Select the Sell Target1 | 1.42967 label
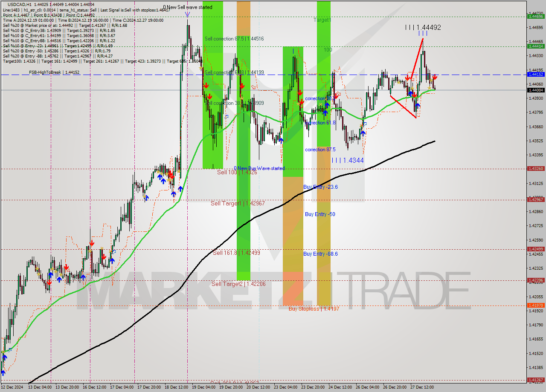The height and width of the screenshot is (392, 546). coord(238,203)
